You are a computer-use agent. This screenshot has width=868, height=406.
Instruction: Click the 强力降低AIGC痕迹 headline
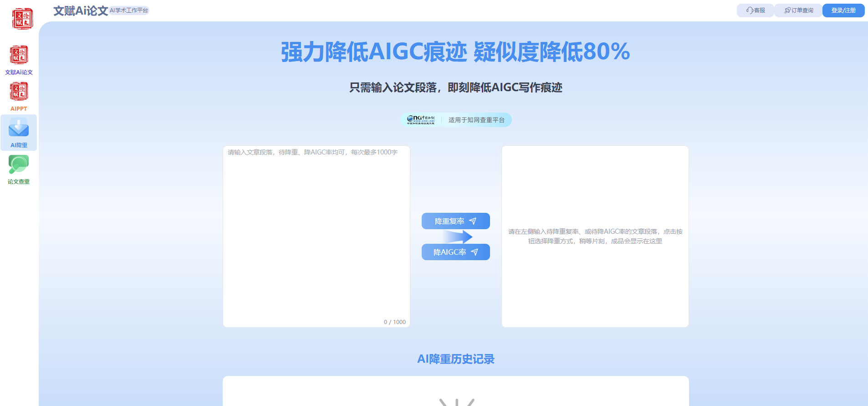[455, 51]
